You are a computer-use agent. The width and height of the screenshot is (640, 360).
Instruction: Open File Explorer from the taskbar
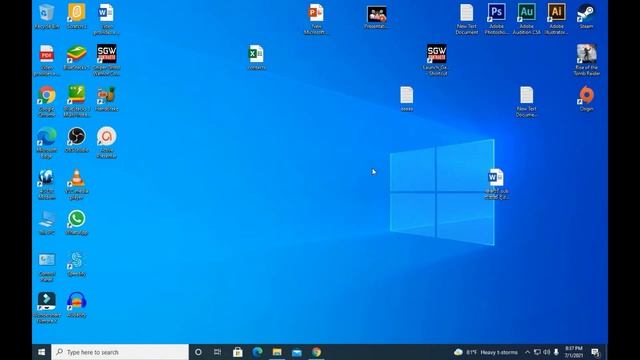[x=277, y=352]
